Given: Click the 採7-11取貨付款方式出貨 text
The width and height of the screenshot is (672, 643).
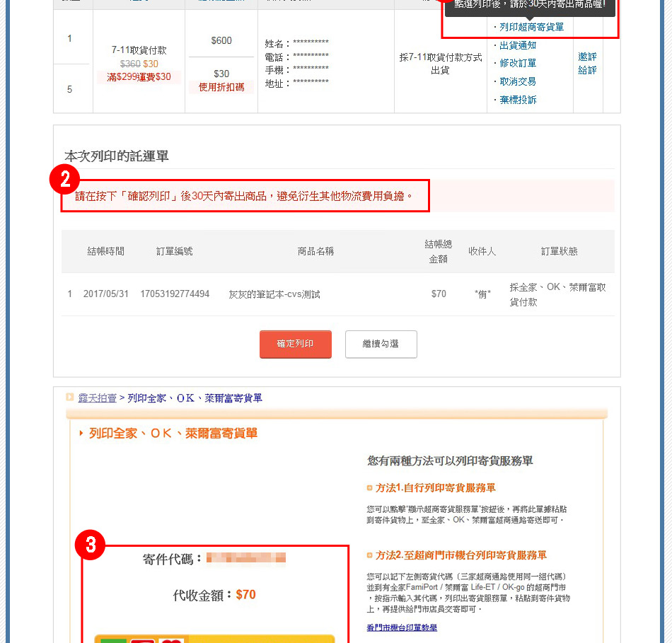Looking at the screenshot, I should pyautogui.click(x=441, y=64).
